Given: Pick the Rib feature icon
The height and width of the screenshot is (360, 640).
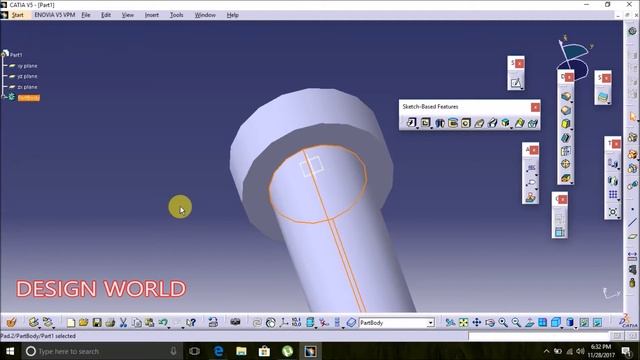Looking at the screenshot, I should coord(479,123).
